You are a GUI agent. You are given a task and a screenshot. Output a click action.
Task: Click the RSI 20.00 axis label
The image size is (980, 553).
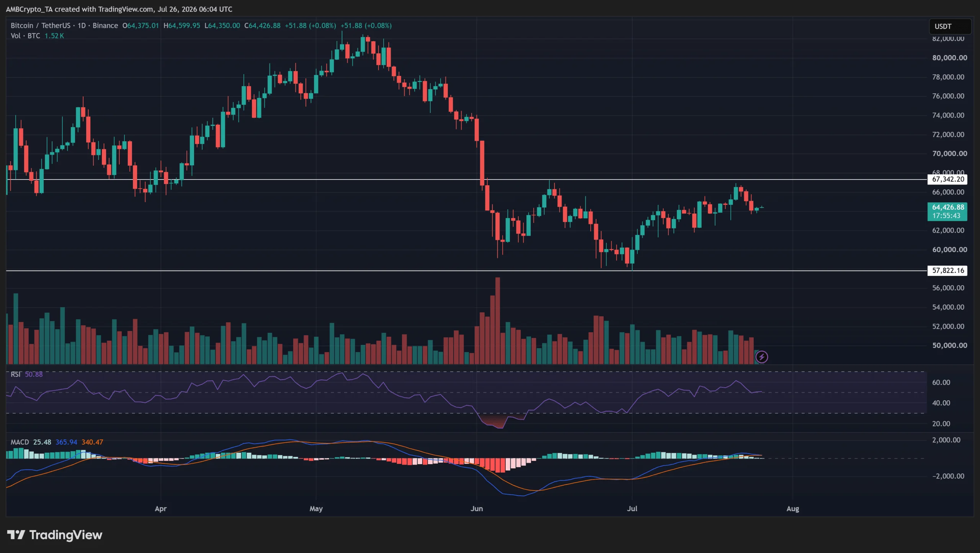pos(941,424)
